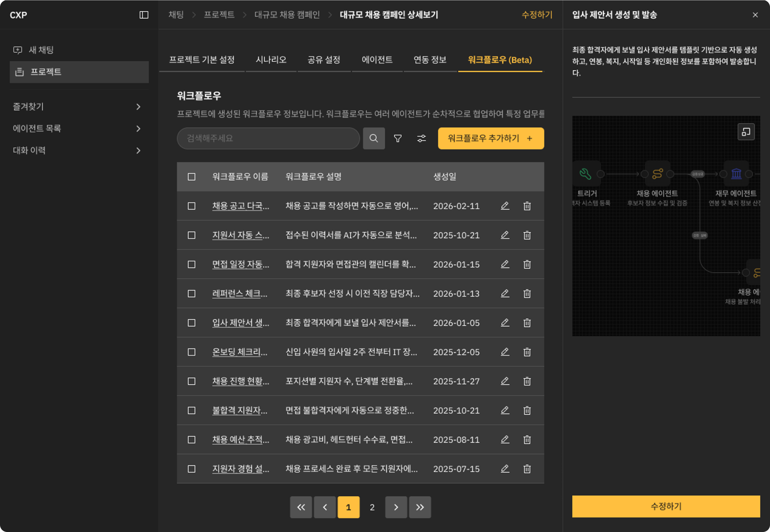
Task: Open the column settings sliders icon
Action: click(421, 138)
